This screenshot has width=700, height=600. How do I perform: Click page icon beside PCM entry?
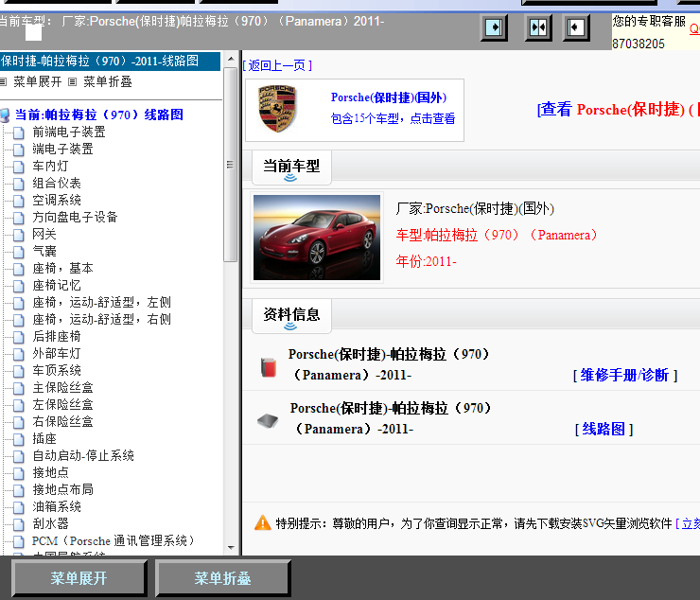[18, 541]
